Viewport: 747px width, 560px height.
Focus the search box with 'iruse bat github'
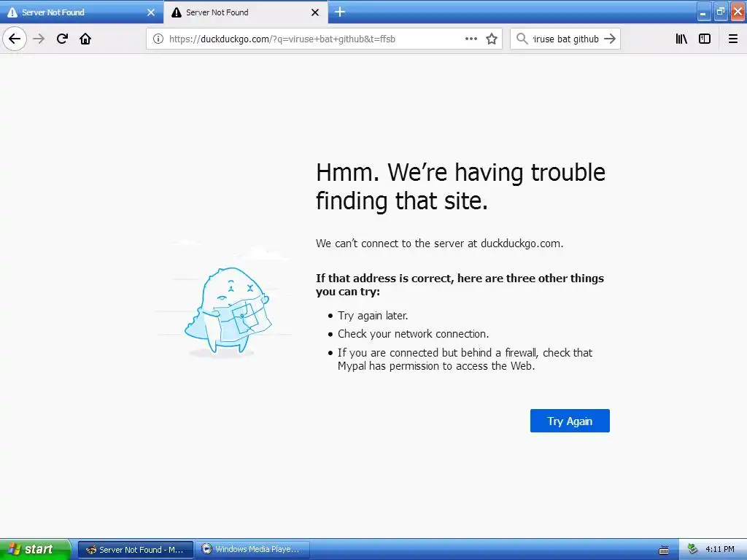tap(565, 39)
